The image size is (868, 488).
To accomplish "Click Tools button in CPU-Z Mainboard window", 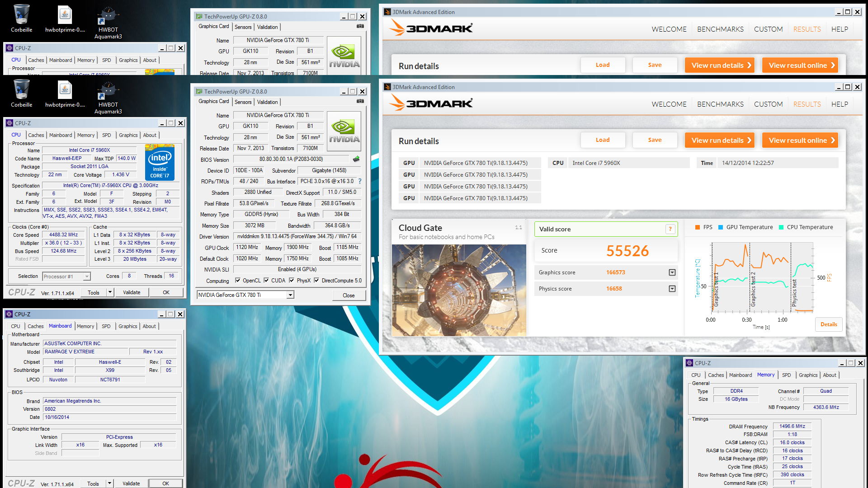I will tap(93, 483).
